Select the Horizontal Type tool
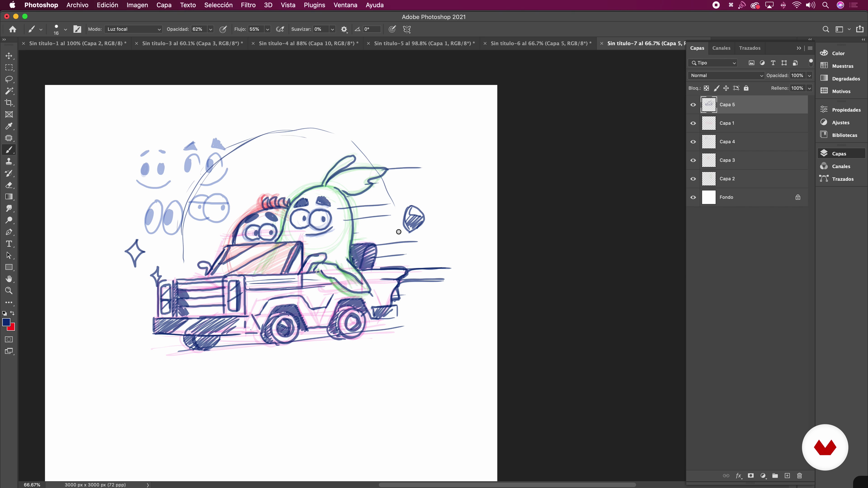Screen dimensions: 868x488 coord(9,244)
